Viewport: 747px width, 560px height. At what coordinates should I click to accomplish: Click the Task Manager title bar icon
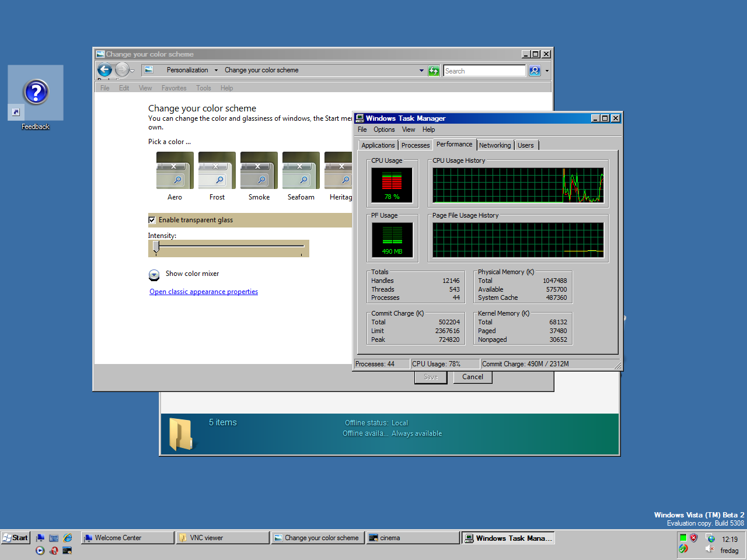(359, 118)
